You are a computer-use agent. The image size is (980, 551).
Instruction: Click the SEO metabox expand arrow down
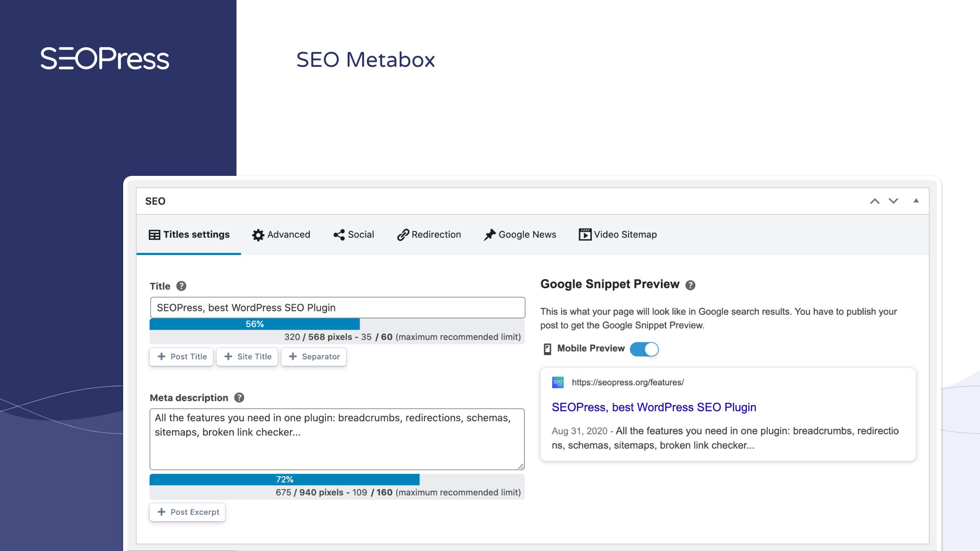(893, 200)
